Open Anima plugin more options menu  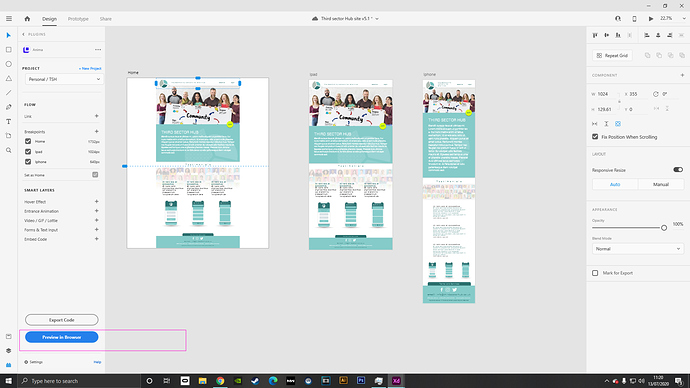(98, 50)
